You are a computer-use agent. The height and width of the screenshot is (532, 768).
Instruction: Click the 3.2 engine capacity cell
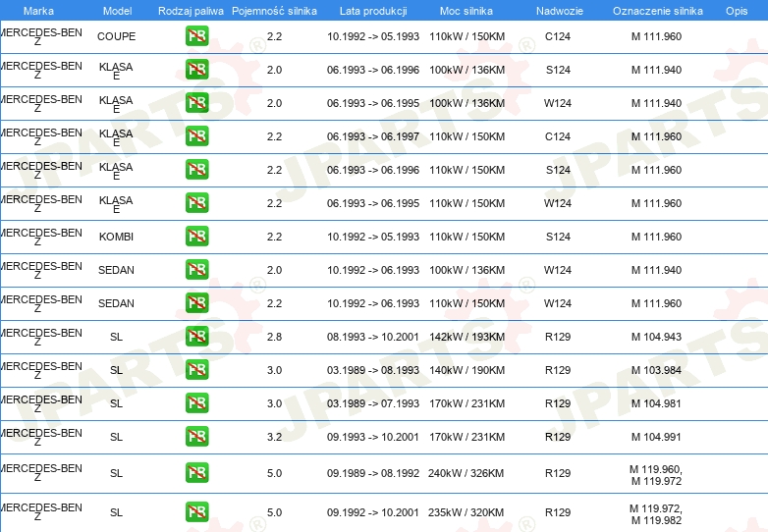tap(274, 437)
